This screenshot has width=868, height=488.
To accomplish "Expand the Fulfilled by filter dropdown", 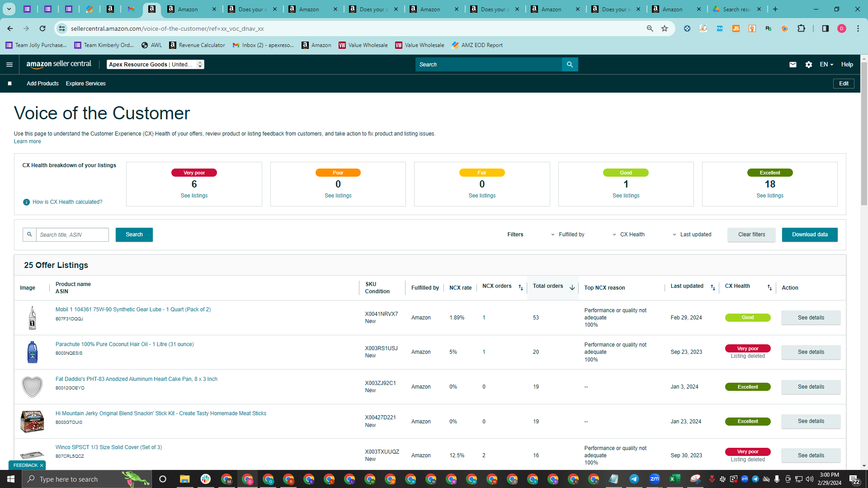I will pos(568,235).
